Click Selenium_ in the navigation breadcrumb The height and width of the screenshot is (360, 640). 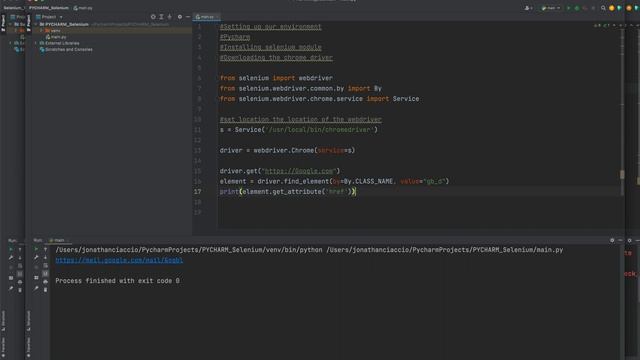(13, 8)
